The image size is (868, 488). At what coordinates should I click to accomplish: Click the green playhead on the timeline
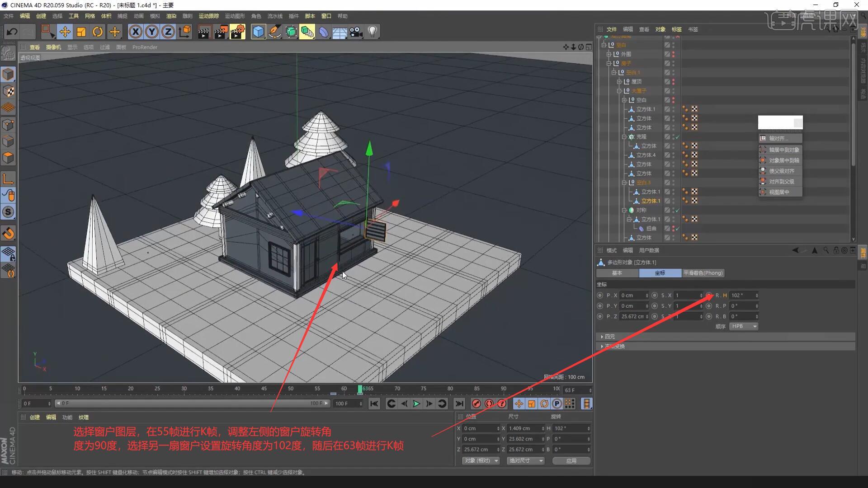pyautogui.click(x=360, y=389)
